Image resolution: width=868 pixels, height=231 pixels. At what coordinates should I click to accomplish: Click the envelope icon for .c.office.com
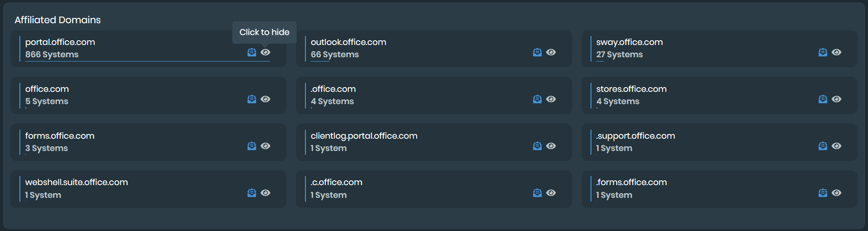coord(537,193)
